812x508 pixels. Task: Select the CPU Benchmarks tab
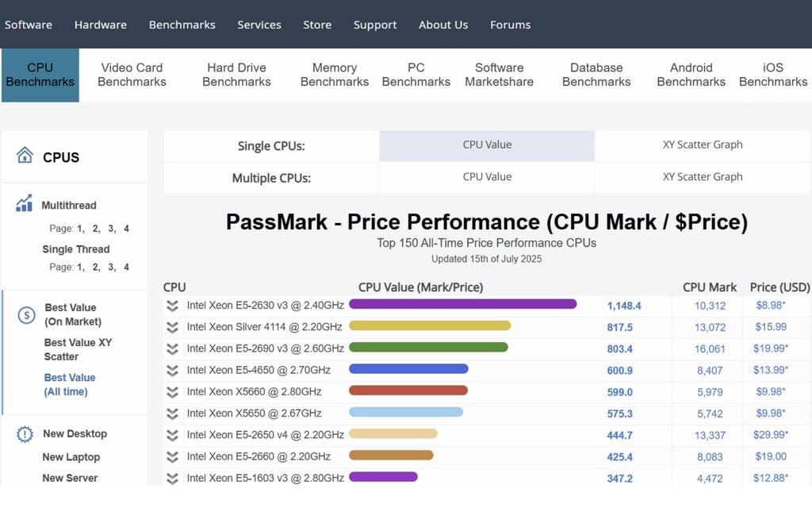(x=40, y=75)
